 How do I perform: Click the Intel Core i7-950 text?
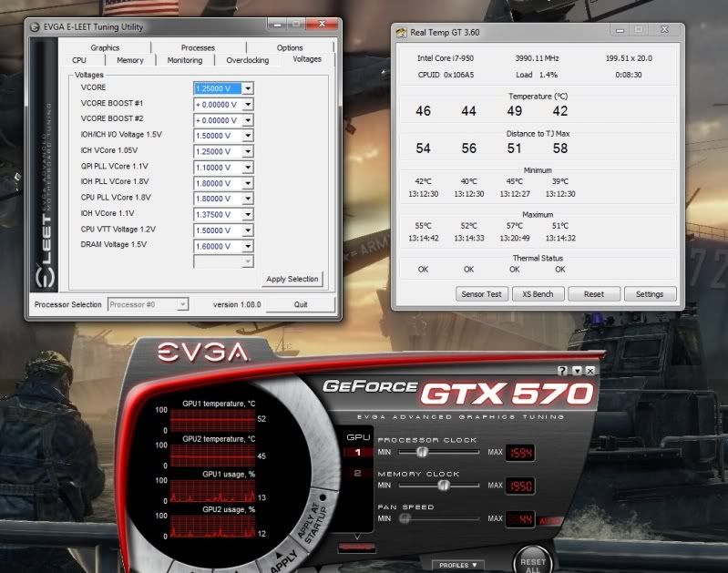click(x=446, y=58)
